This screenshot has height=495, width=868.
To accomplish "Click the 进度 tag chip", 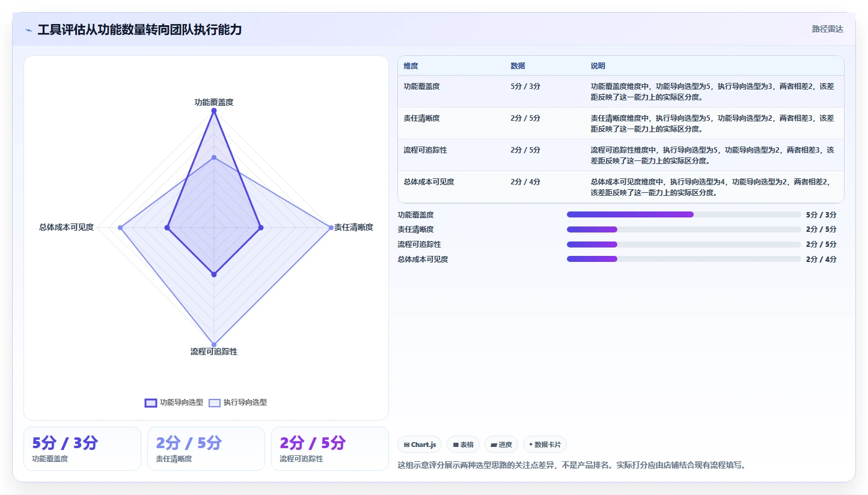I will pyautogui.click(x=501, y=445).
